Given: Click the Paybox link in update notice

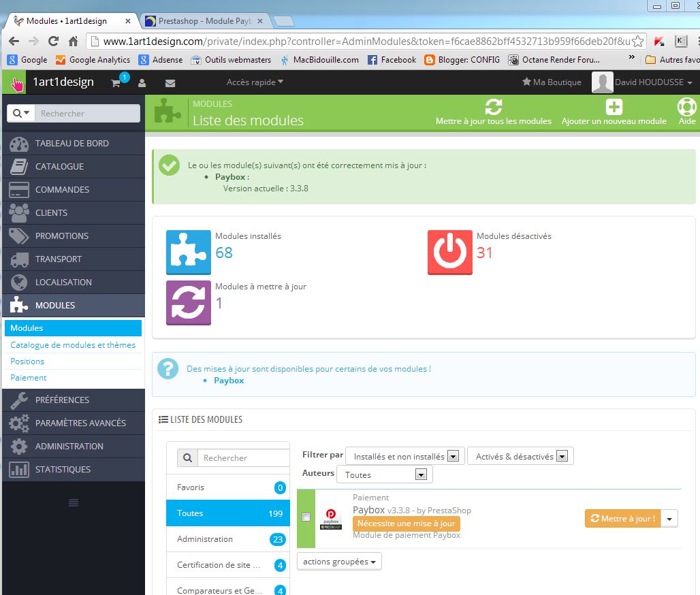Looking at the screenshot, I should [229, 381].
